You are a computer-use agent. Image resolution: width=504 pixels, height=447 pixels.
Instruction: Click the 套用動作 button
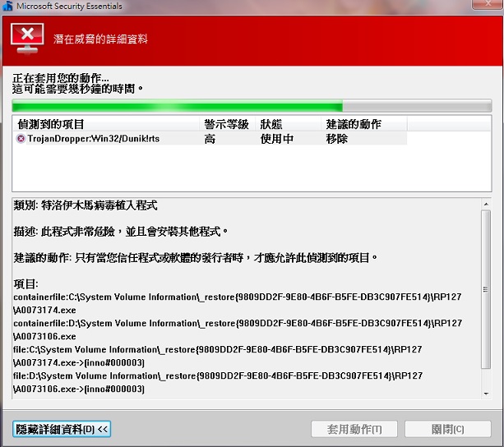coord(354,429)
